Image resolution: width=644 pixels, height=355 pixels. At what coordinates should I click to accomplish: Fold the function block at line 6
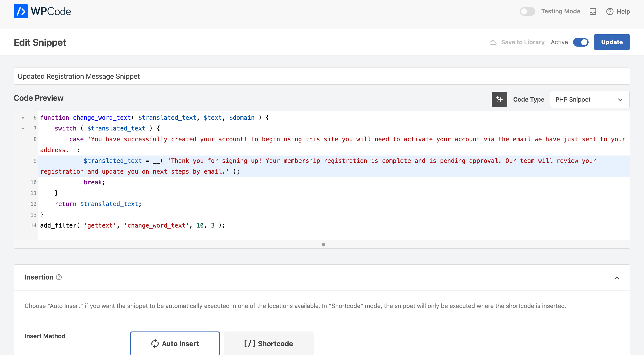point(23,118)
